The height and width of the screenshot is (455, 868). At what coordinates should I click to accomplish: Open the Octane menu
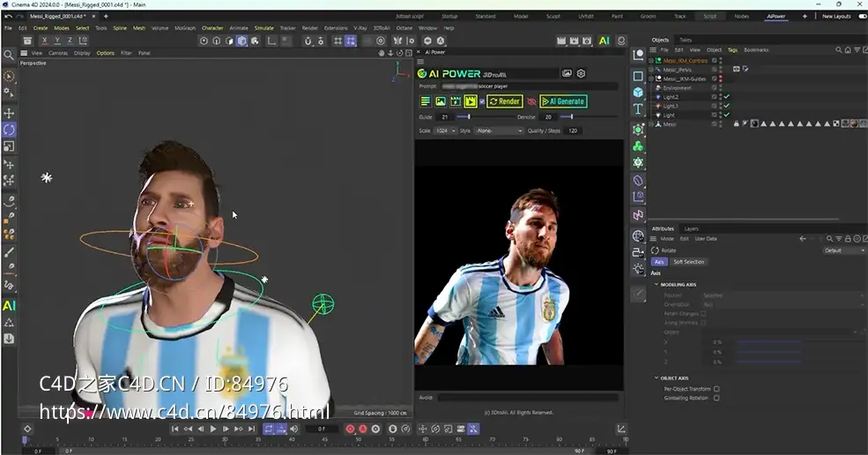[404, 27]
